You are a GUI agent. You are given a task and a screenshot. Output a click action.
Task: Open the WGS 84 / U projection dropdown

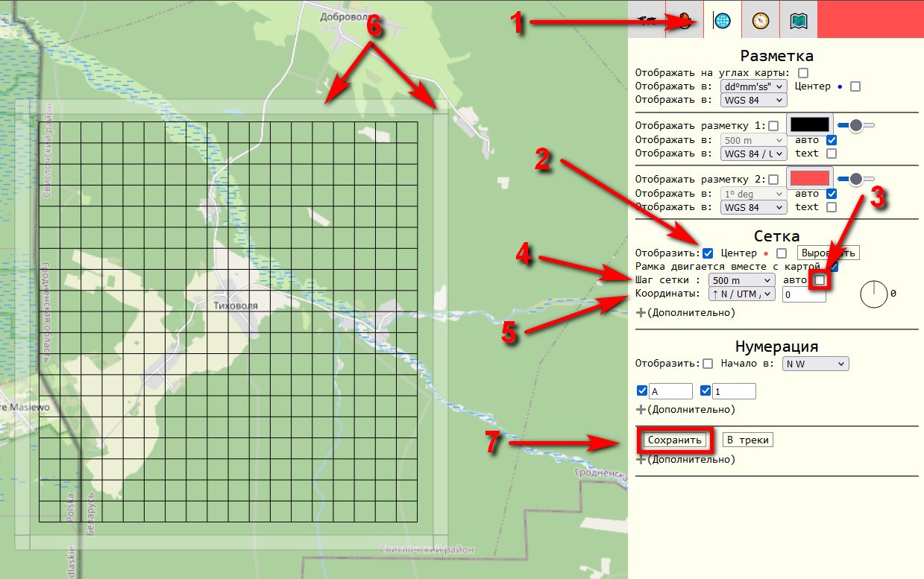pos(754,154)
